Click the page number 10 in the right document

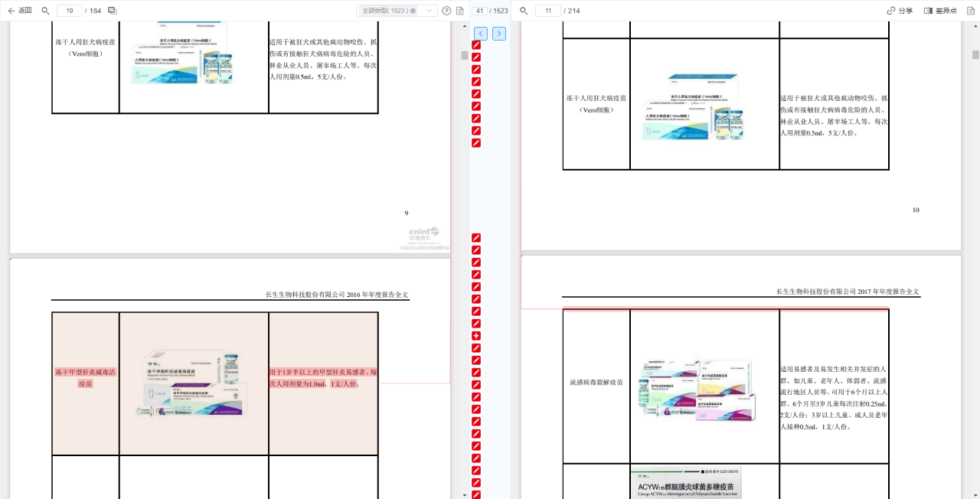click(916, 210)
